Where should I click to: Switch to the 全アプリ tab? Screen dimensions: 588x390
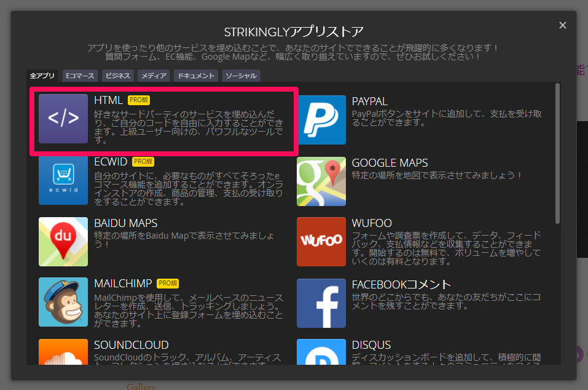[42, 76]
